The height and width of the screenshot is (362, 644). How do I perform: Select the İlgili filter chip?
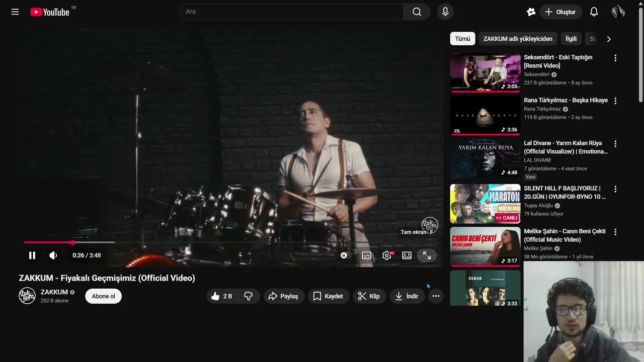[x=571, y=39]
